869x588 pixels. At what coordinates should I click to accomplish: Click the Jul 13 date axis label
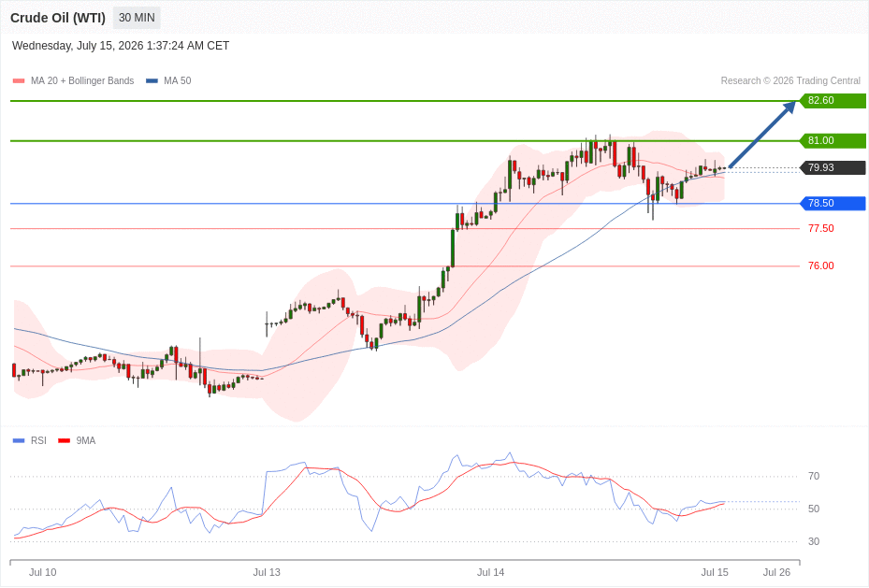(x=267, y=572)
